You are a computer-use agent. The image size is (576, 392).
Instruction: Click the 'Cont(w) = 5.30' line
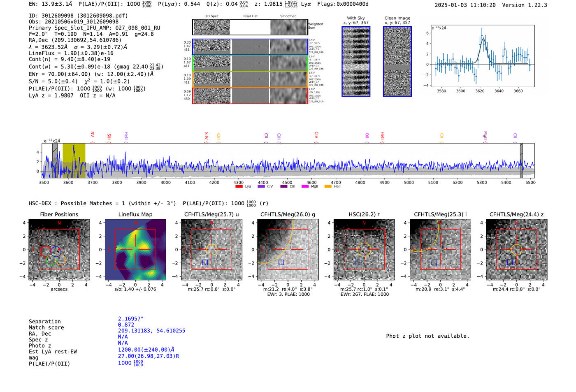pos(96,67)
